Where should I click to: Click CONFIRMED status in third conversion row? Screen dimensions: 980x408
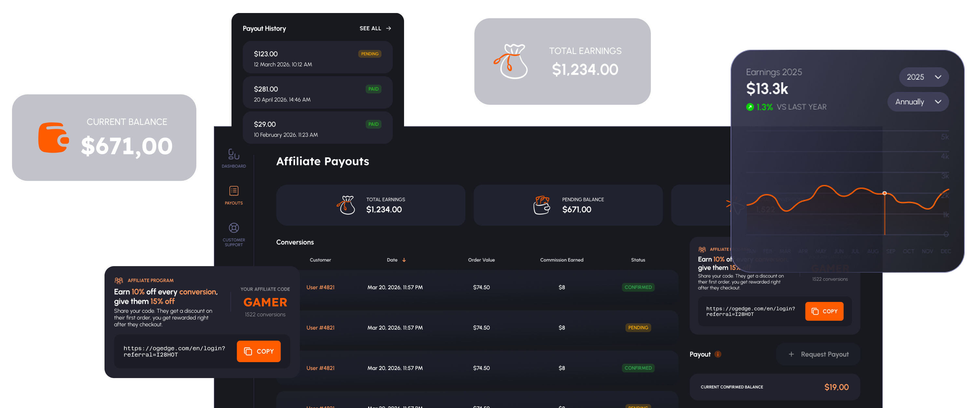(x=638, y=368)
